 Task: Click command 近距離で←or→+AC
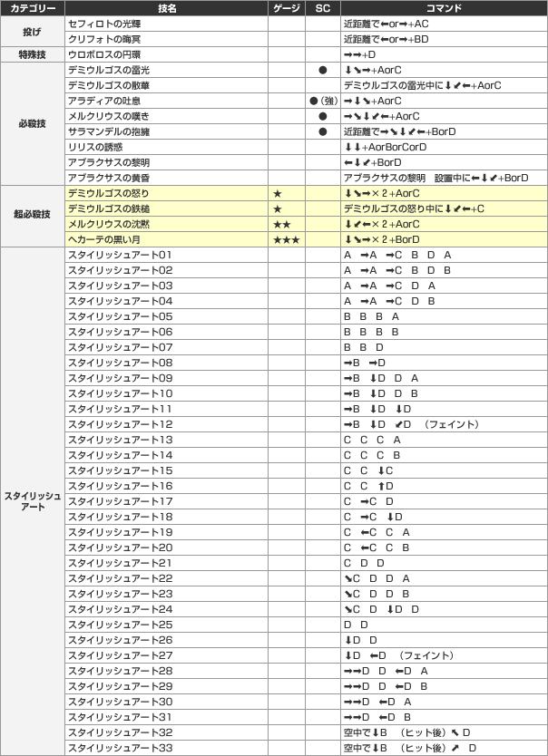pos(386,24)
